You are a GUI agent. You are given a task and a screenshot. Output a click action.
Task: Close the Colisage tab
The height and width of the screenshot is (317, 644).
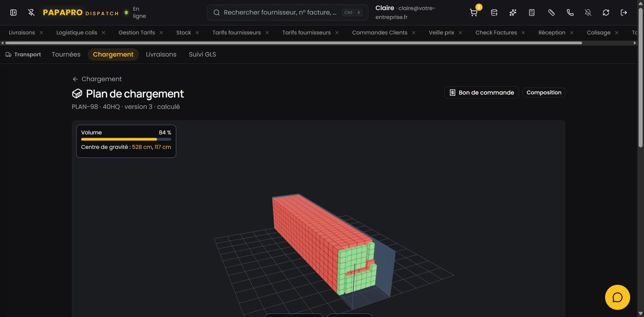pyautogui.click(x=617, y=33)
